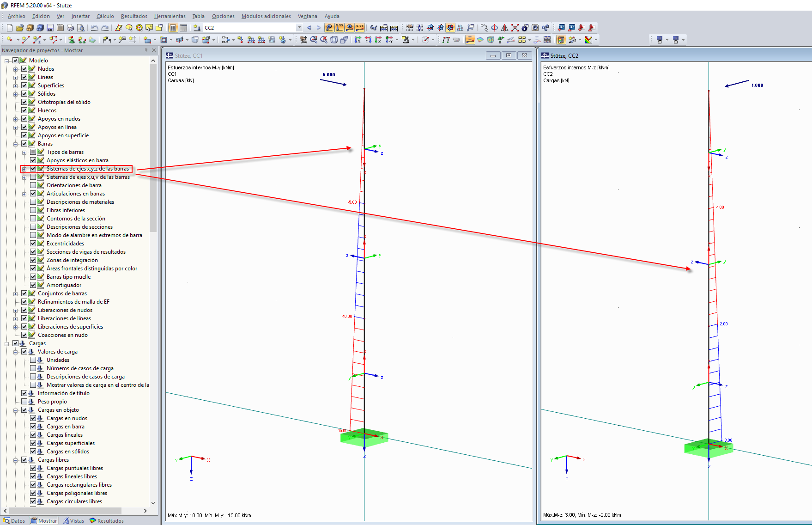Enable the Peso propio checkbox
This screenshot has width=812, height=525.
24,402
